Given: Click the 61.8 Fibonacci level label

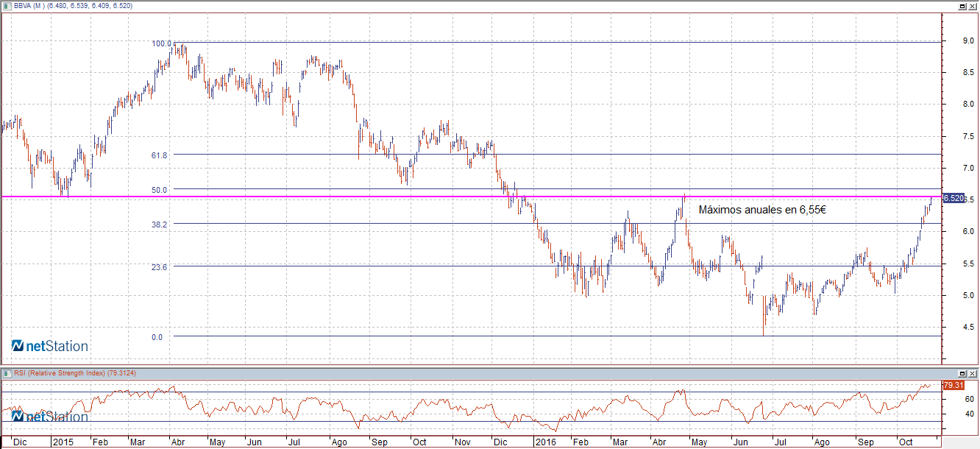Looking at the screenshot, I should tap(160, 155).
